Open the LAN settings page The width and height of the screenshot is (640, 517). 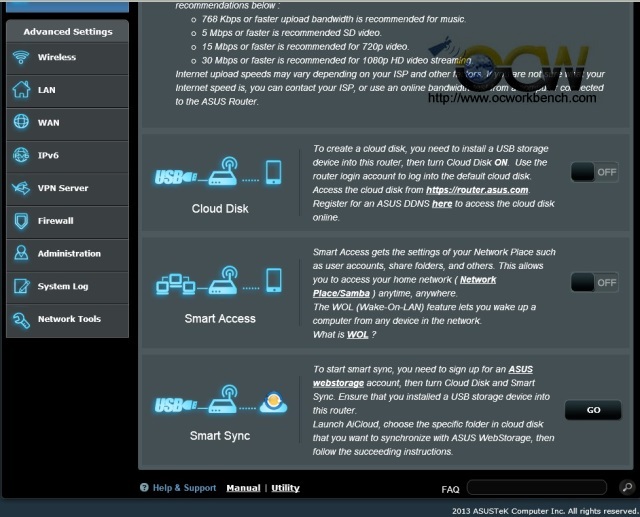(x=67, y=91)
